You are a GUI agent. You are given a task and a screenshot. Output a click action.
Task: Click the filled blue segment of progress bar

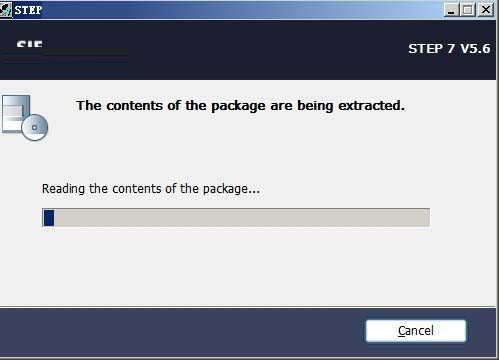tap(49, 218)
